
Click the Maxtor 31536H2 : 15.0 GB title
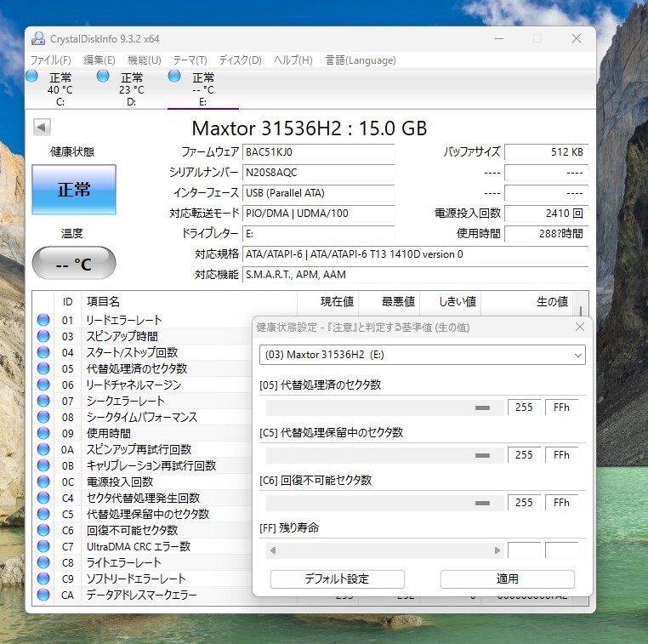(310, 128)
